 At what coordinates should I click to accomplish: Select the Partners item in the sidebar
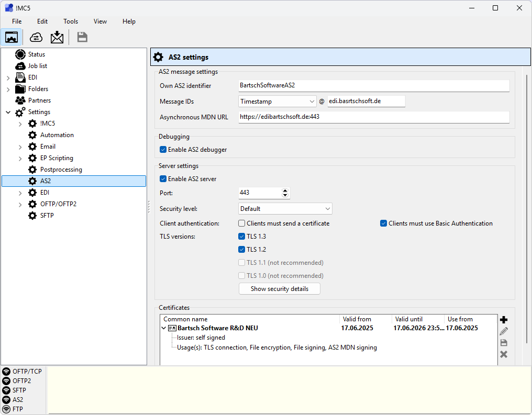tap(39, 100)
